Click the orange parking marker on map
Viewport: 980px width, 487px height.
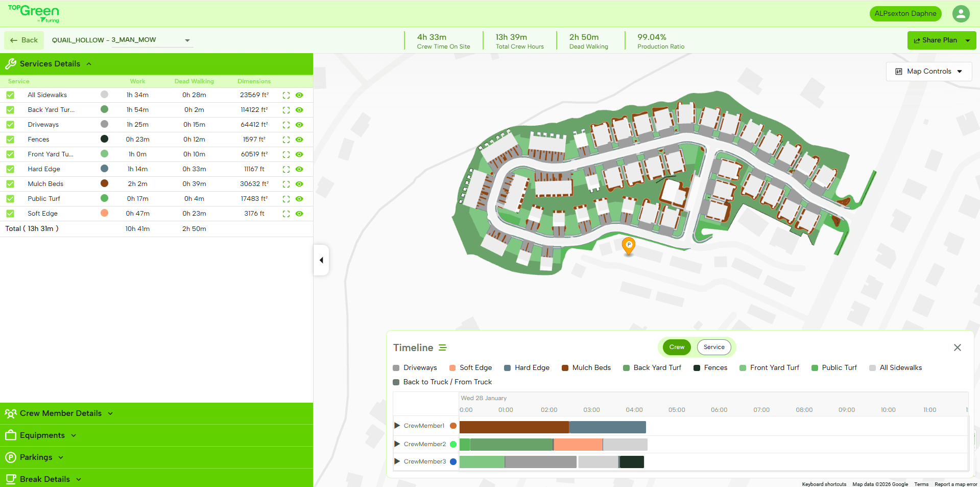tap(628, 245)
